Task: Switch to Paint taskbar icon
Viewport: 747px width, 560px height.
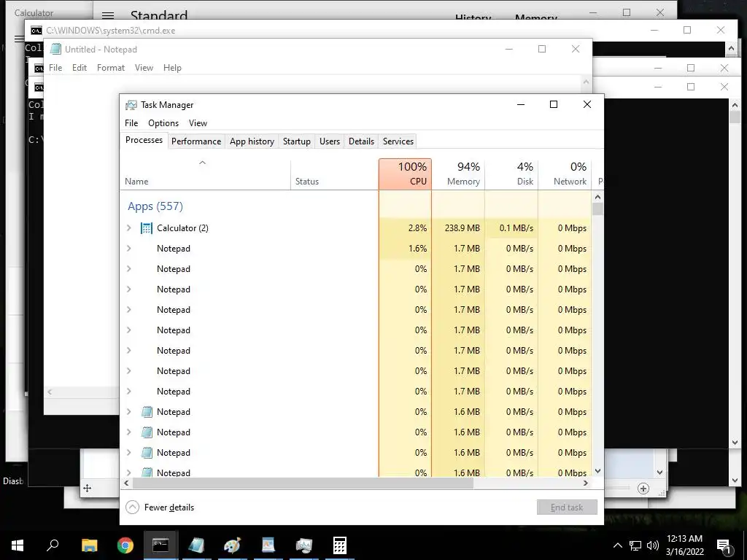Action: (232, 545)
